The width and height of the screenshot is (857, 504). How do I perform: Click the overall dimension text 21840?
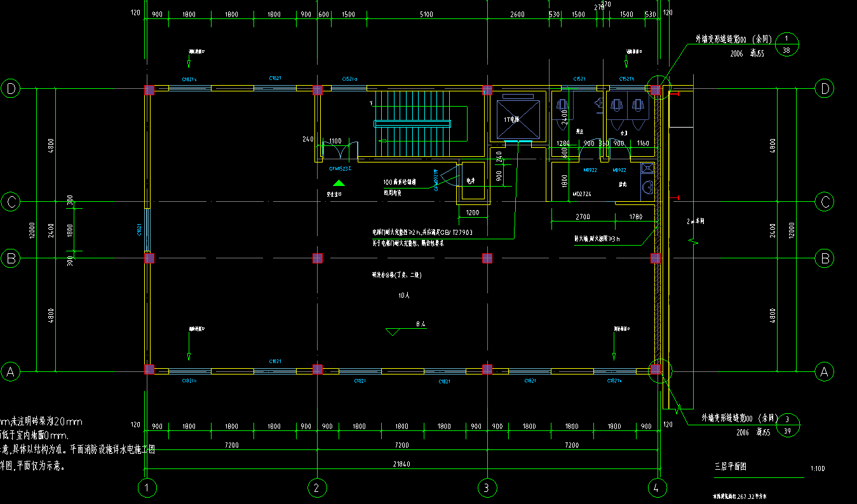click(x=402, y=464)
